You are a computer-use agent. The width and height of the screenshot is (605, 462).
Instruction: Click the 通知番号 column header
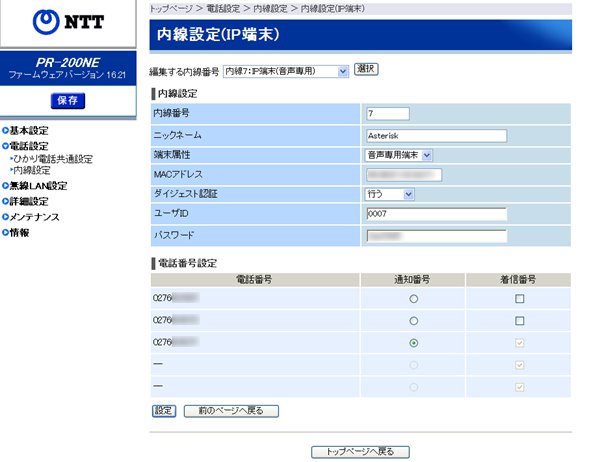pyautogui.click(x=412, y=280)
